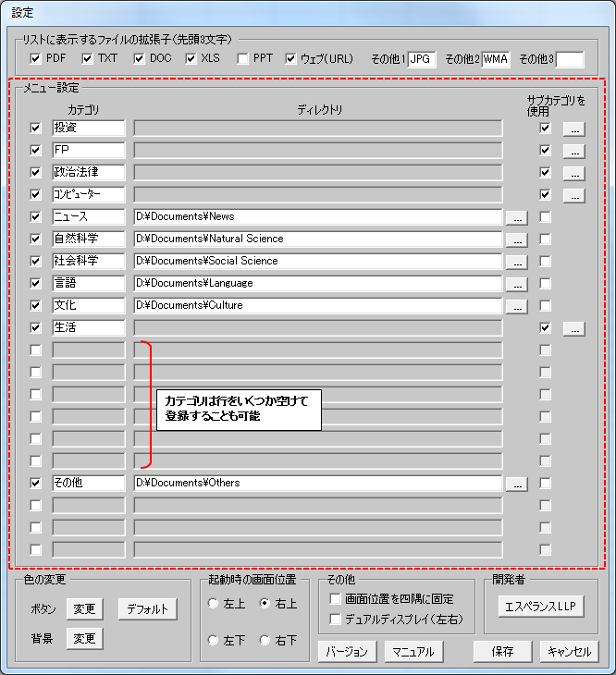Viewport: 616px width, 675px height.
Task: Uncheck the enable checkbox for 投資 row
Action: (36, 128)
